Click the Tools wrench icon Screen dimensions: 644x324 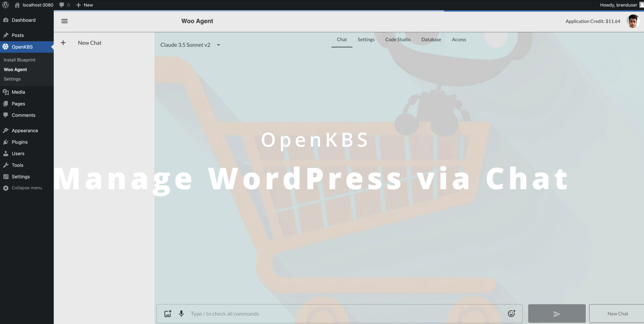[x=6, y=165]
